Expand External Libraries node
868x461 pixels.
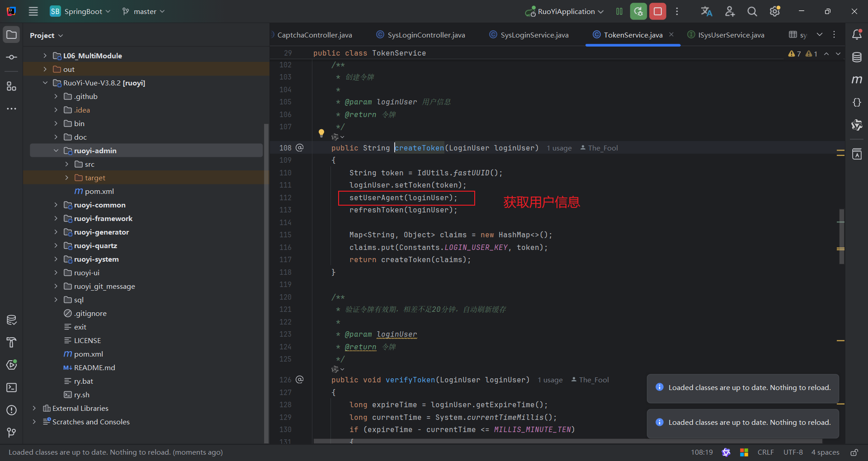coord(34,408)
